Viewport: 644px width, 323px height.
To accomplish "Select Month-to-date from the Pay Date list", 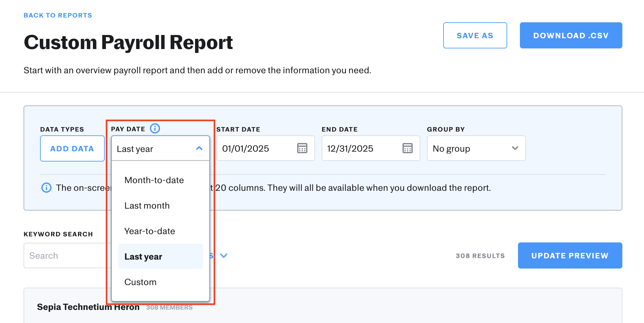I will [x=154, y=180].
